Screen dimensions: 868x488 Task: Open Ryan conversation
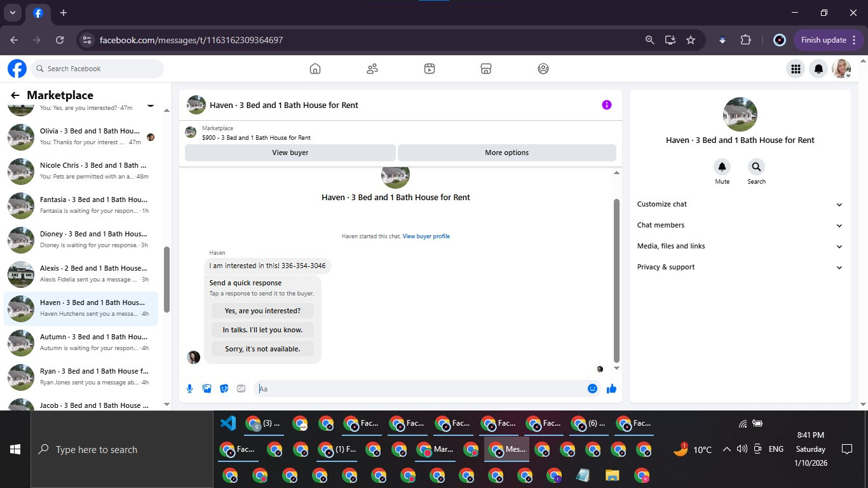[x=81, y=377]
